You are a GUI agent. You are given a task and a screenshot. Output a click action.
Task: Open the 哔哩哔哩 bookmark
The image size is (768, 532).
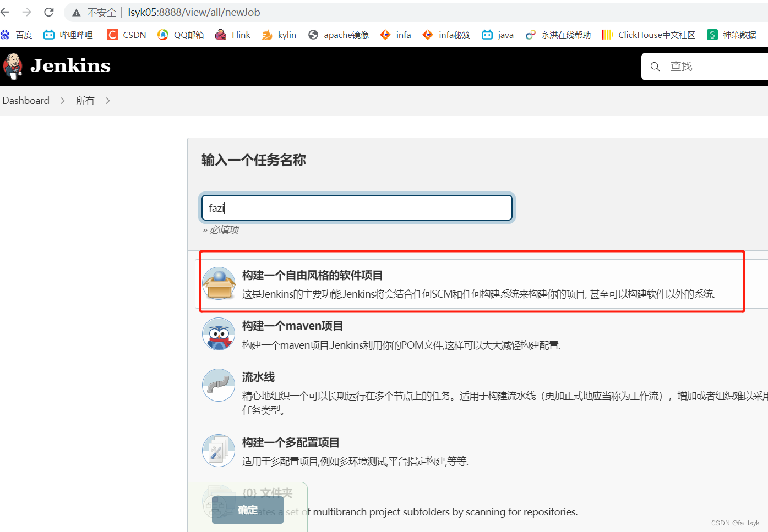[68, 35]
